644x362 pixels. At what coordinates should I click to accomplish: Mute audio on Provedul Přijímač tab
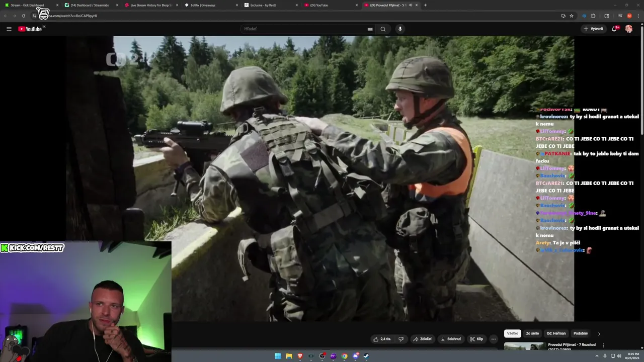coord(411,5)
